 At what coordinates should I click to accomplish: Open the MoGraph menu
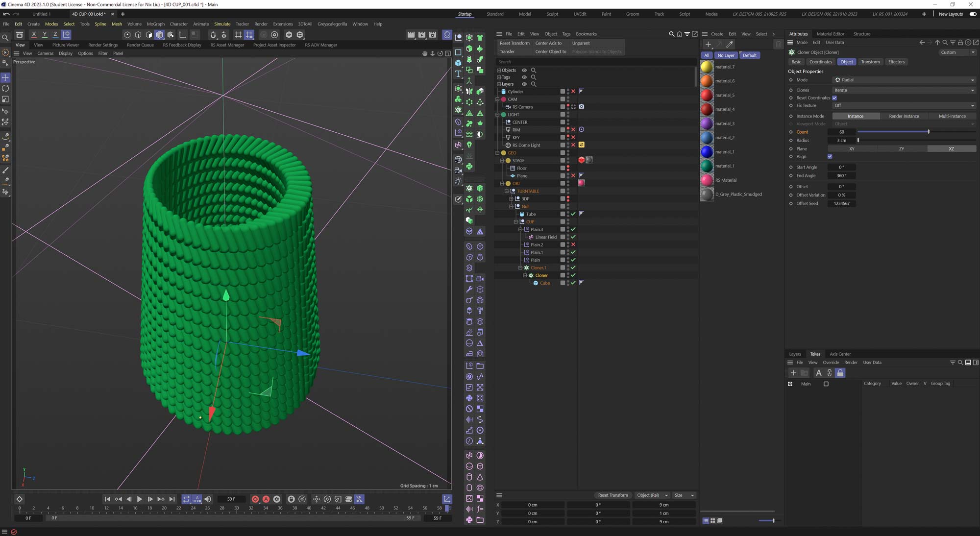pyautogui.click(x=155, y=24)
